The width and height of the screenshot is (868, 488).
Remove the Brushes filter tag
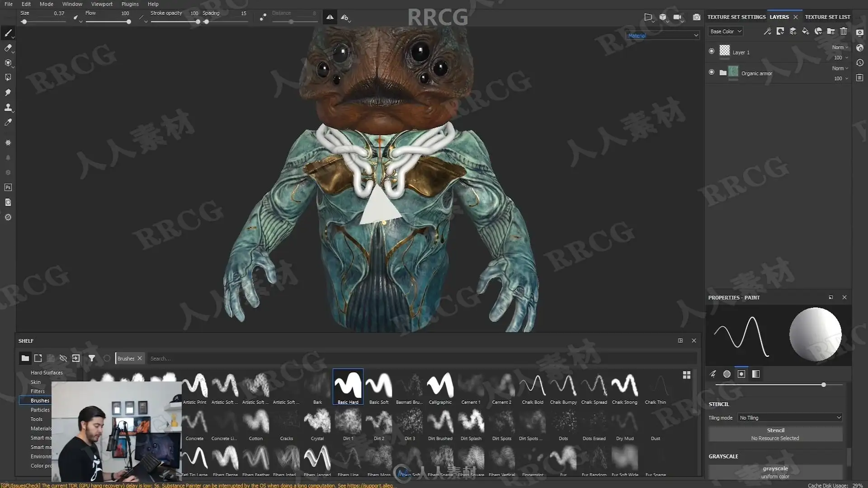tap(140, 358)
